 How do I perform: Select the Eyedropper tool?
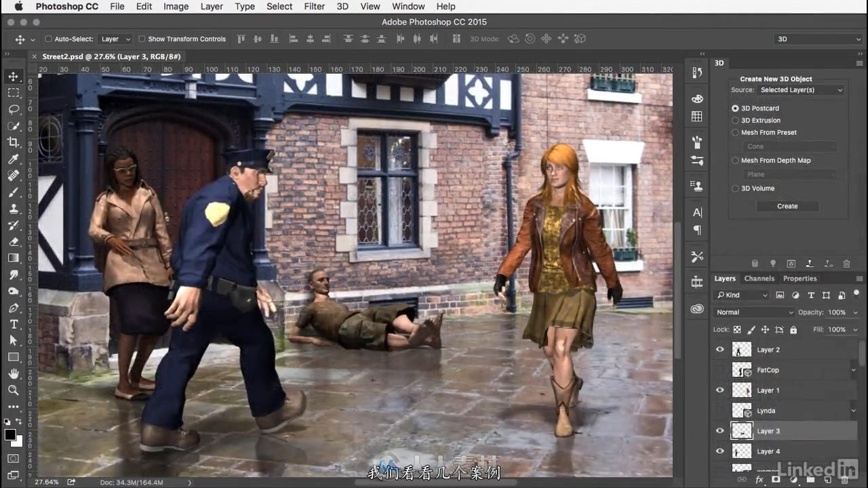14,159
